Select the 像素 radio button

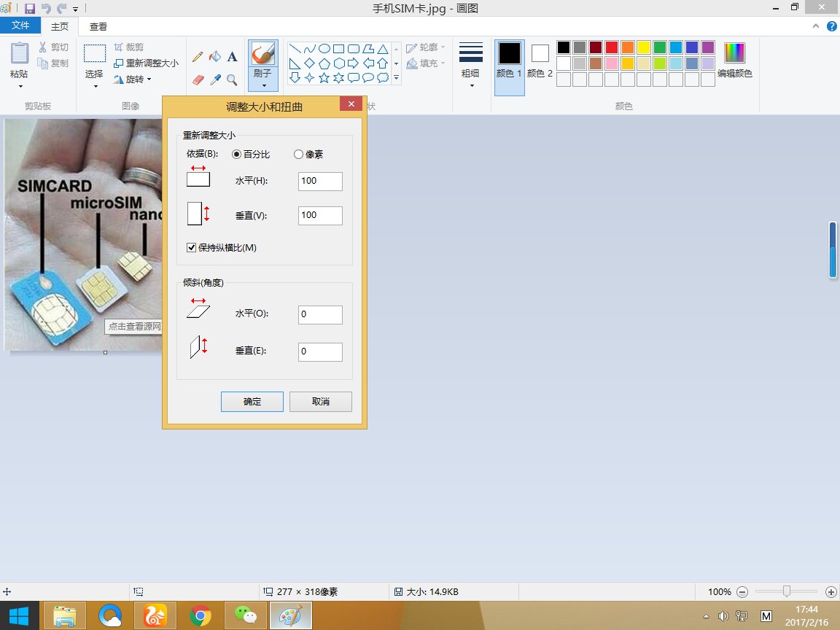tap(298, 155)
